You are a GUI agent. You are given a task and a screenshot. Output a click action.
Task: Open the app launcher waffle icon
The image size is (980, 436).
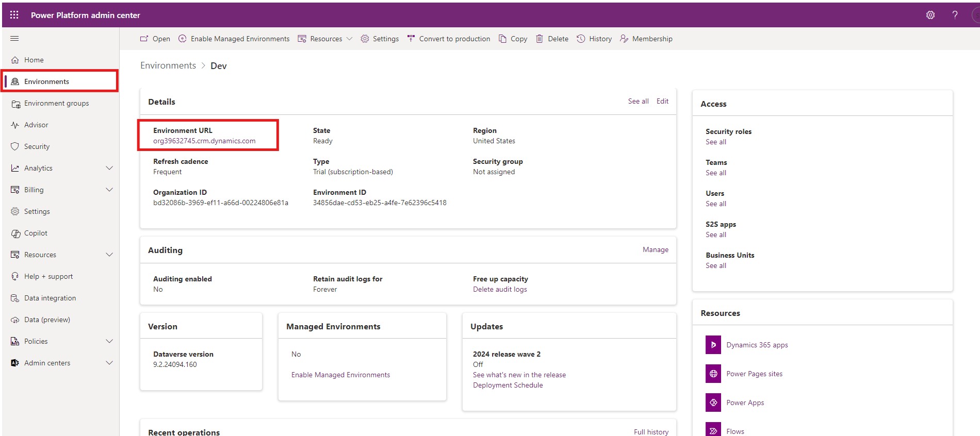tap(14, 15)
